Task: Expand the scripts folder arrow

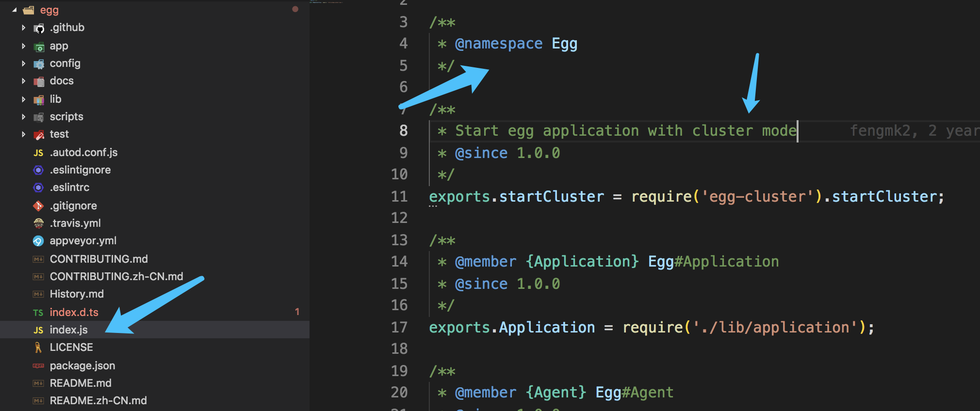Action: click(23, 117)
